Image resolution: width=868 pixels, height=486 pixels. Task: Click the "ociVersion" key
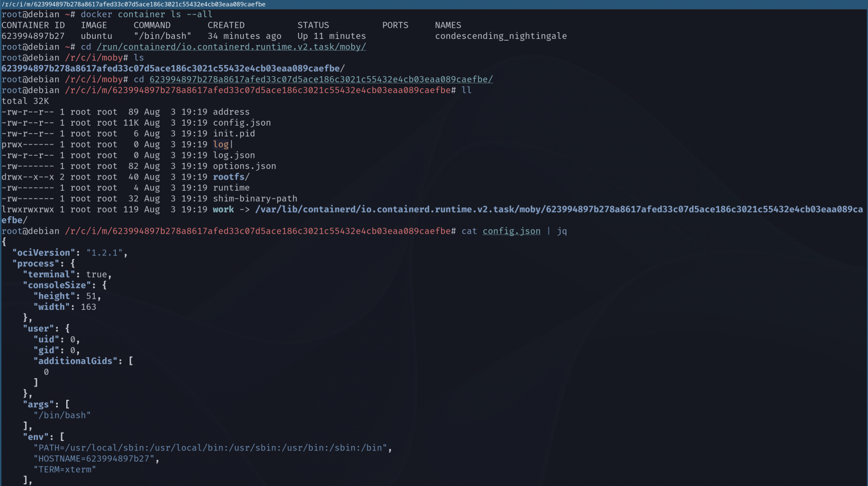click(44, 253)
